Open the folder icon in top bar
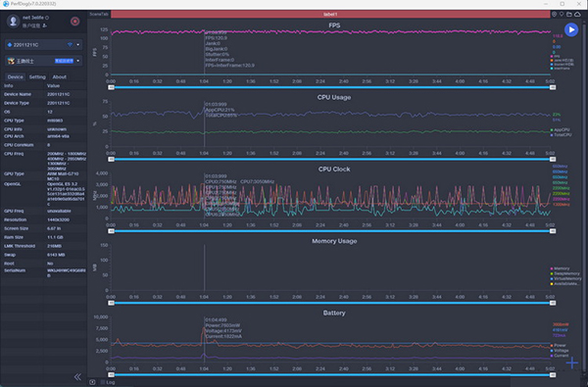The height and width of the screenshot is (387, 588). point(569,15)
